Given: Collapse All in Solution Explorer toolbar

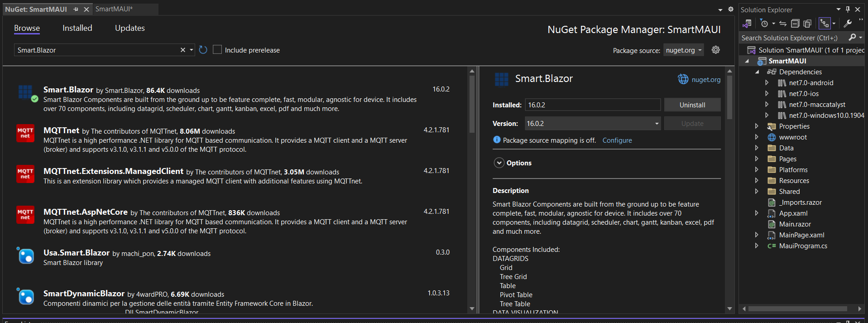Looking at the screenshot, I should (x=795, y=24).
